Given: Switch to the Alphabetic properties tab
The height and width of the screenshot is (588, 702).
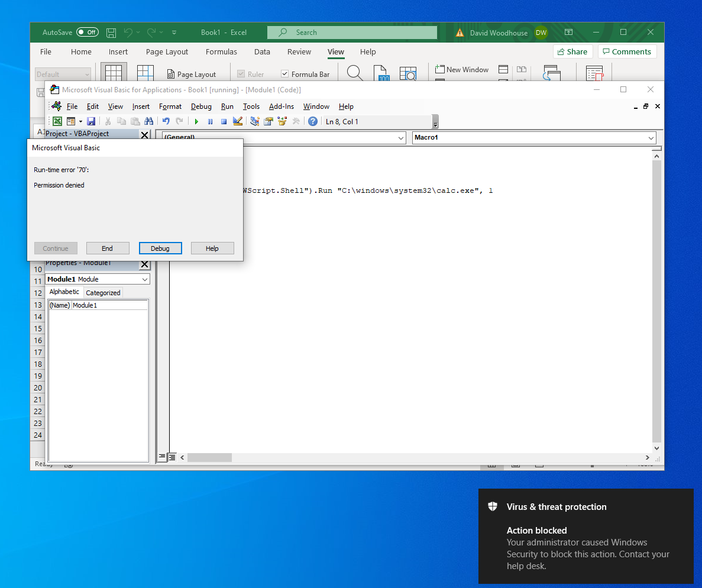Looking at the screenshot, I should [64, 292].
